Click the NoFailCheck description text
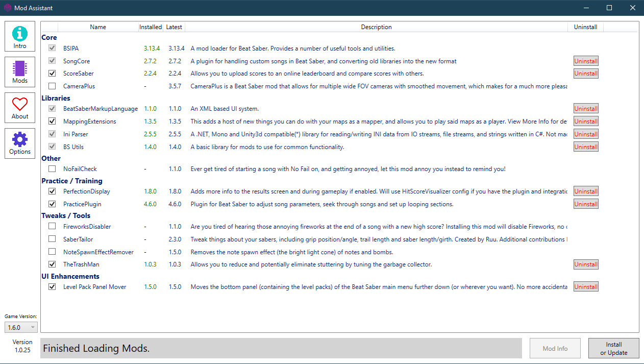The image size is (644, 364). pos(348,169)
